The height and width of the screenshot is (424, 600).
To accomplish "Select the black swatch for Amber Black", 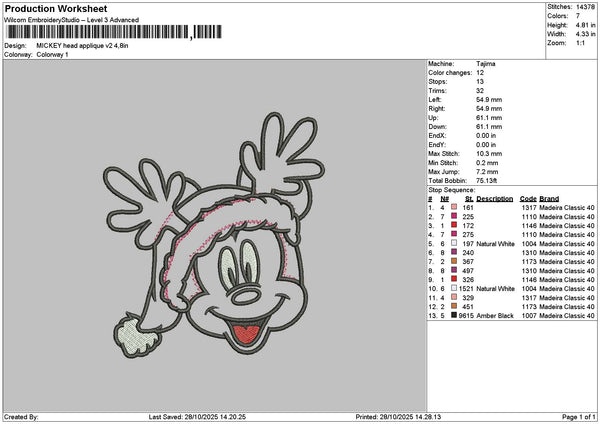I will pos(454,315).
